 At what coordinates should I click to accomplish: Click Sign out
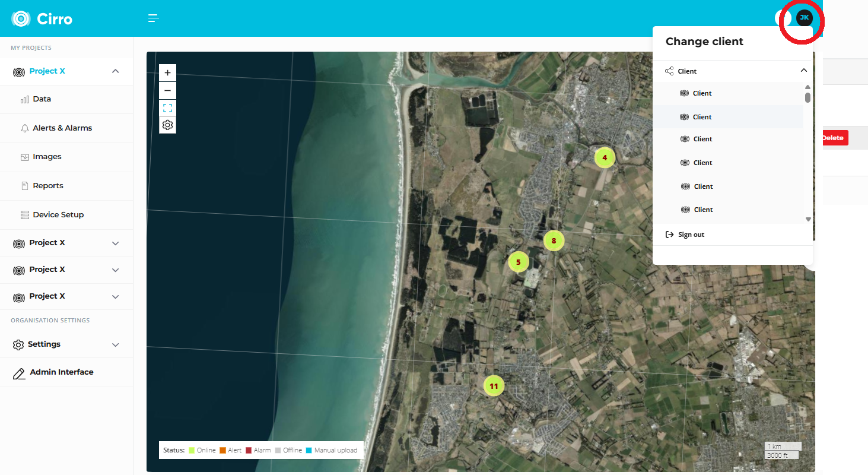691,235
